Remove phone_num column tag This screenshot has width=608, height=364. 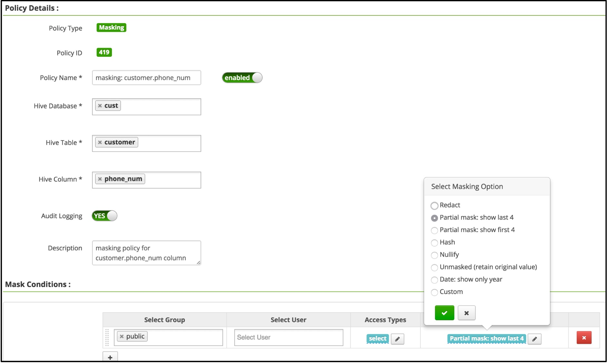click(100, 179)
